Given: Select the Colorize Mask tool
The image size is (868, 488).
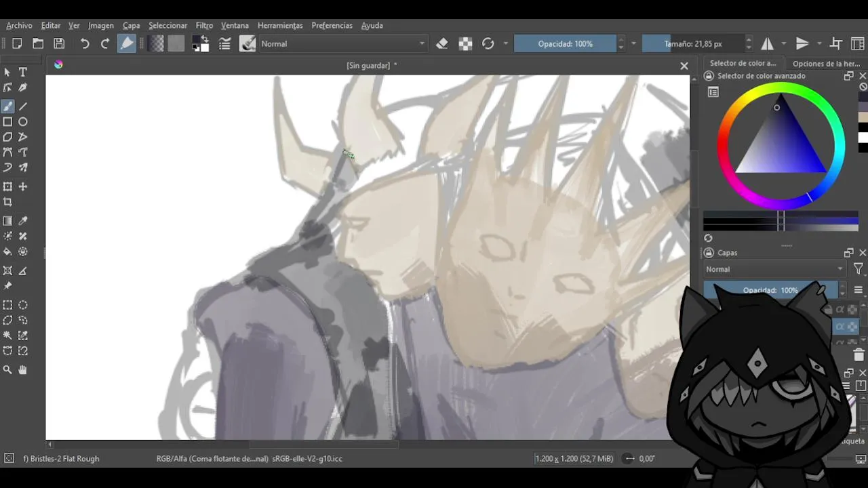Looking at the screenshot, I should [7, 237].
